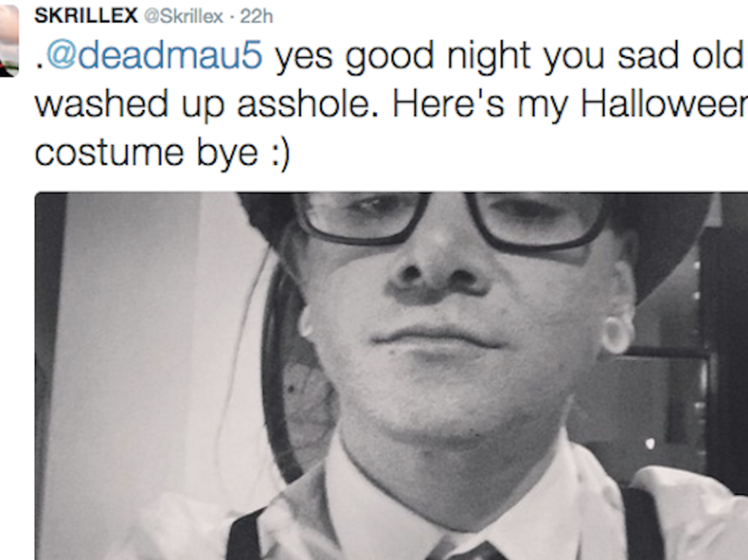Open the Skrillex profile avatar
Screen dimensions: 748x560
[9, 41]
